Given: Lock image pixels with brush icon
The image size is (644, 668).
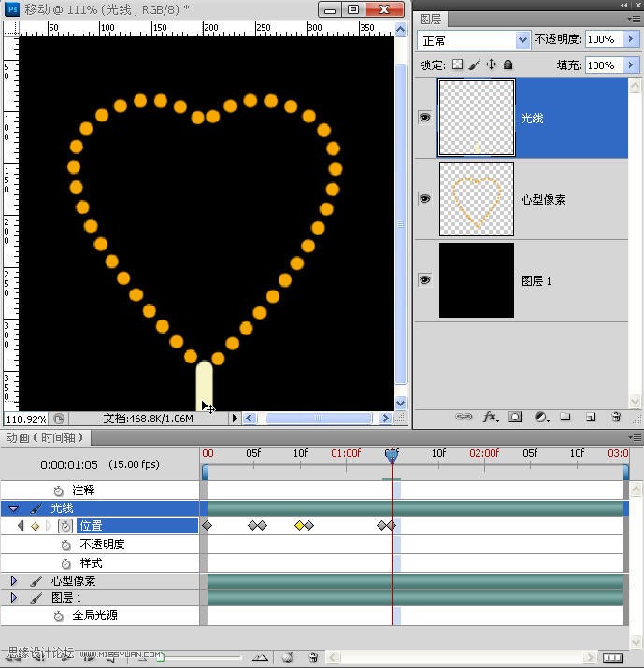Looking at the screenshot, I should [475, 64].
